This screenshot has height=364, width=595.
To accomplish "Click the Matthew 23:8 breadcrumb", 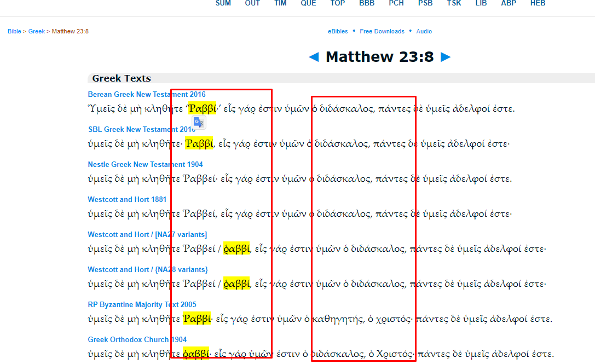I will (70, 32).
